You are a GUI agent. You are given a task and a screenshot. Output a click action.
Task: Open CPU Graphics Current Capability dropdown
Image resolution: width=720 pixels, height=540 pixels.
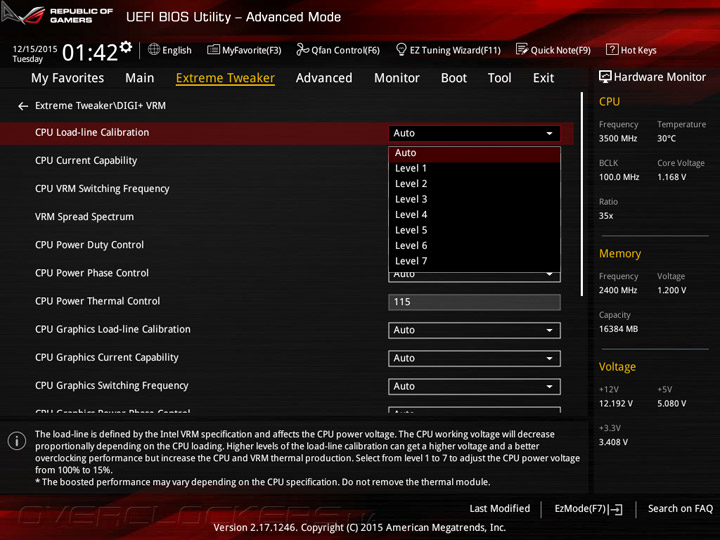[474, 358]
